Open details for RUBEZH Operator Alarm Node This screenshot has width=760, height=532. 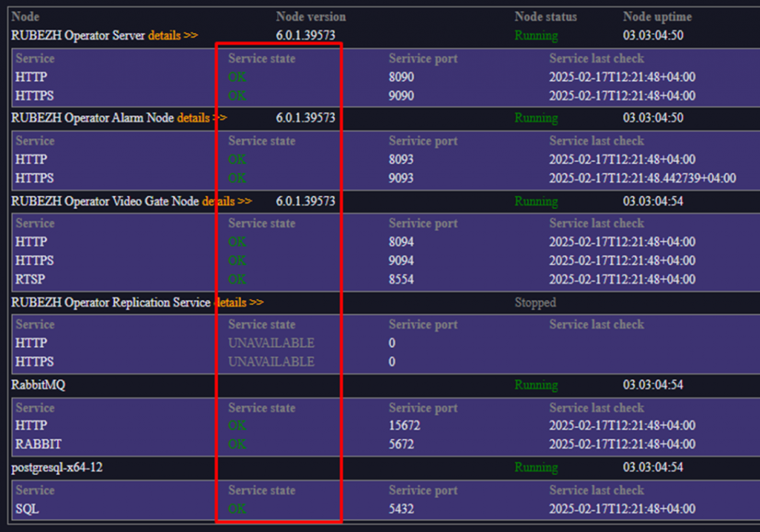pos(201,118)
